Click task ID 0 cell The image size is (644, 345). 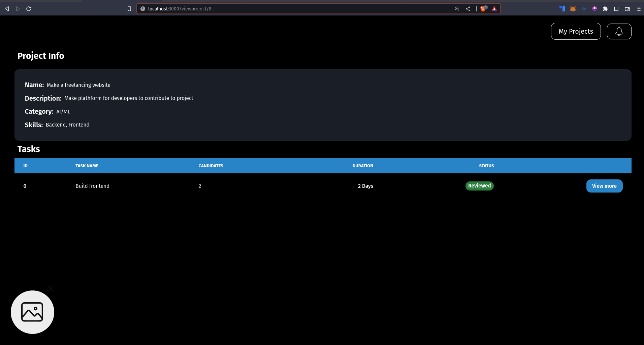[x=25, y=186]
